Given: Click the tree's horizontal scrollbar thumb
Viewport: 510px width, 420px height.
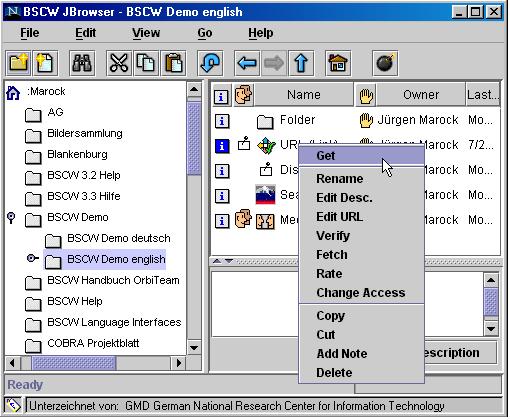Looking at the screenshot, I should (x=74, y=363).
